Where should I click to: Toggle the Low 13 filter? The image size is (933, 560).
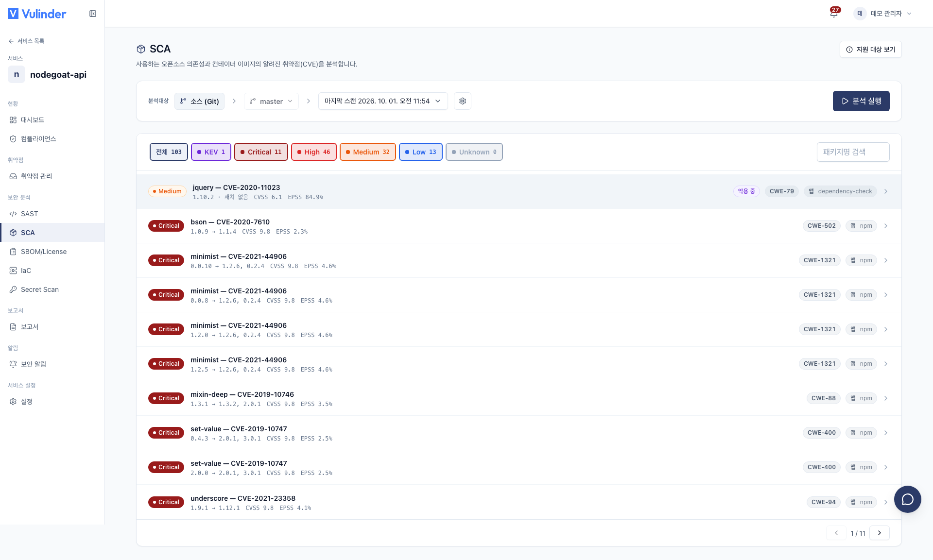421,152
